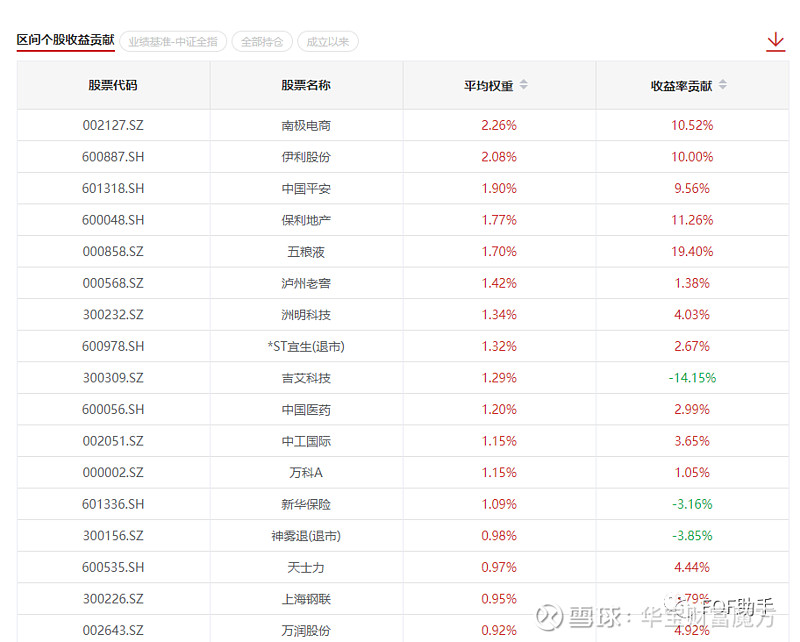800x642 pixels.
Task: Click stock name 中国平安
Action: pyautogui.click(x=306, y=189)
